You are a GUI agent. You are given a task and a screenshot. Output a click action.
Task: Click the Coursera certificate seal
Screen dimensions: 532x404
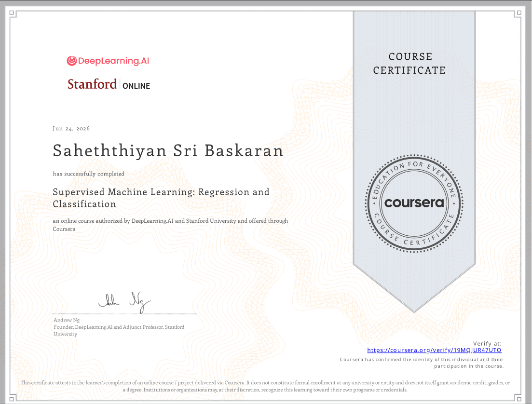point(414,203)
